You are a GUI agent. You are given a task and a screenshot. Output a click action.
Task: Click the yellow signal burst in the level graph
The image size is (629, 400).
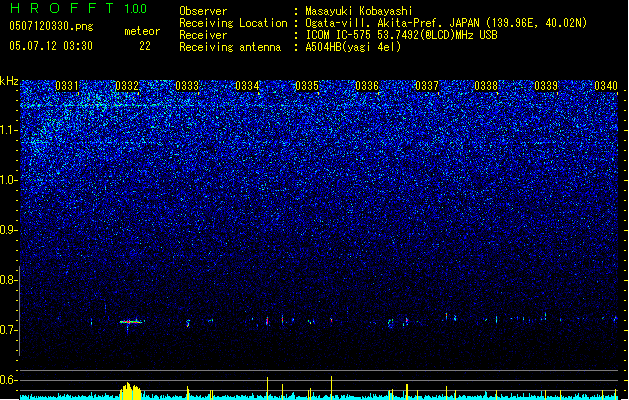(131, 391)
